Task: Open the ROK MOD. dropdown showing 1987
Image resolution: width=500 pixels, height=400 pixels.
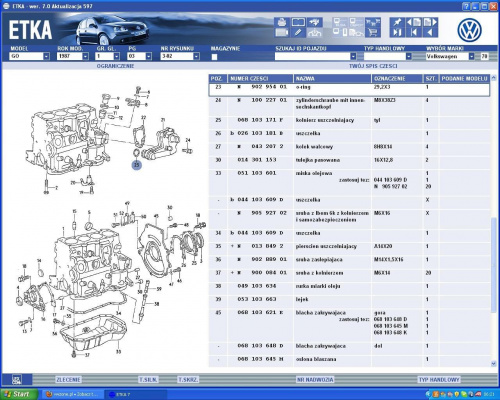Action: pyautogui.click(x=85, y=56)
